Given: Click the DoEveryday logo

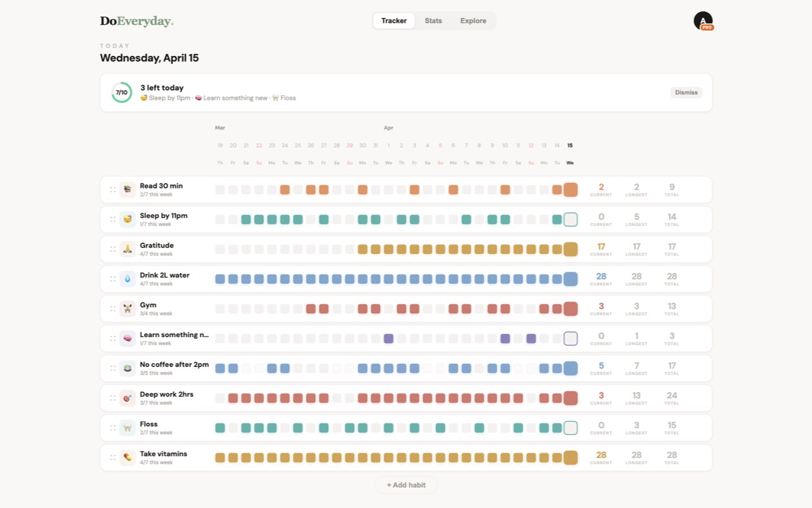Looking at the screenshot, I should [x=136, y=21].
